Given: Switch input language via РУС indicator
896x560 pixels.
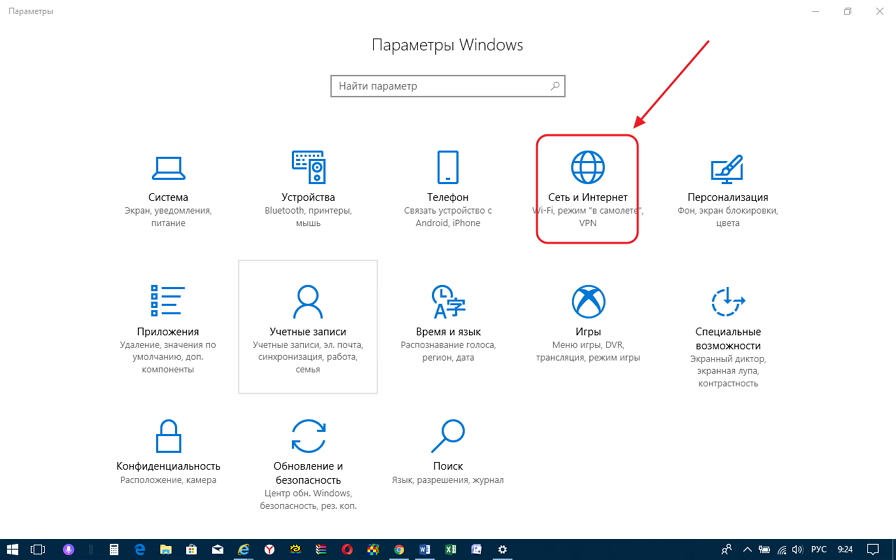Looking at the screenshot, I should (x=818, y=549).
